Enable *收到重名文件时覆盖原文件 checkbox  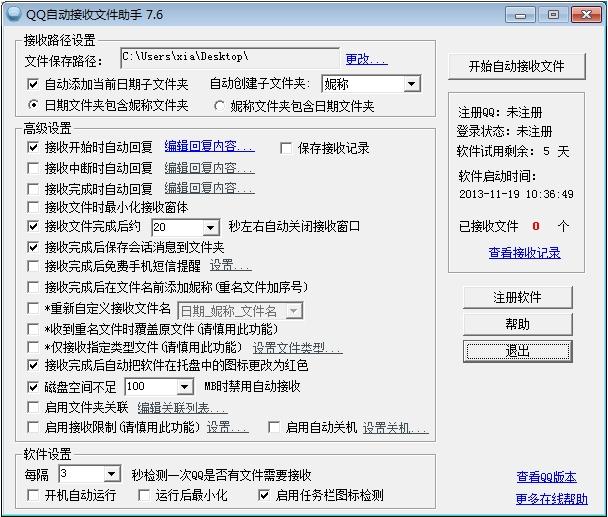[33, 329]
